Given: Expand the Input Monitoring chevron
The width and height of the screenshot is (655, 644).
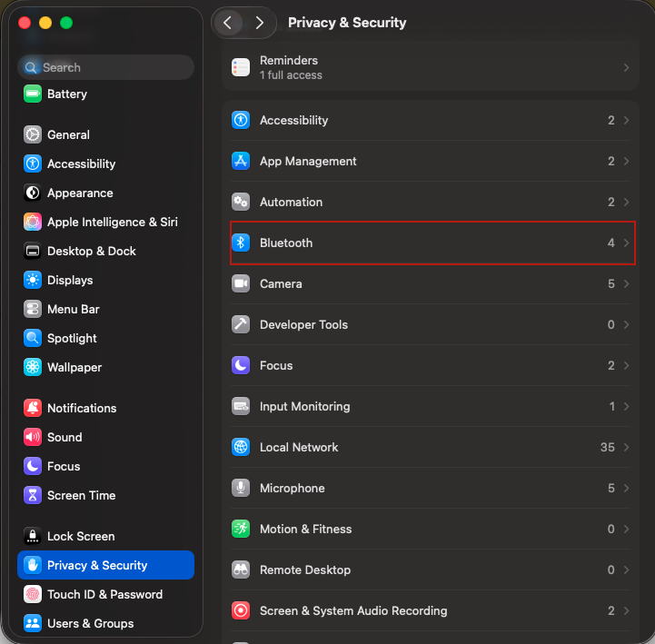Looking at the screenshot, I should pyautogui.click(x=626, y=406).
